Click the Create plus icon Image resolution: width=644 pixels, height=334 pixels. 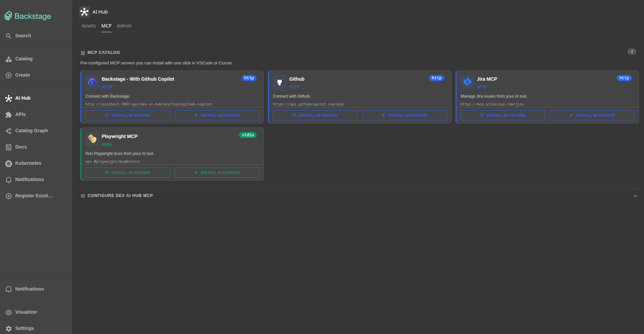click(x=9, y=75)
